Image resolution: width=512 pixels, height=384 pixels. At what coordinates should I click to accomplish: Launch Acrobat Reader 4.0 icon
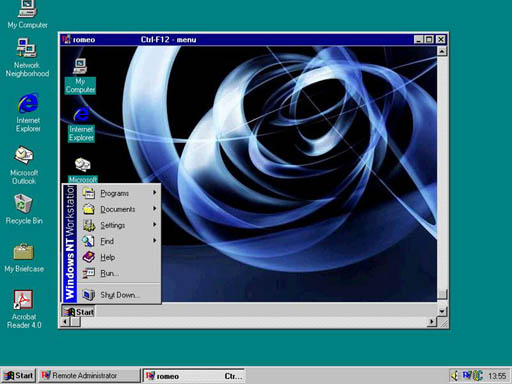click(24, 309)
